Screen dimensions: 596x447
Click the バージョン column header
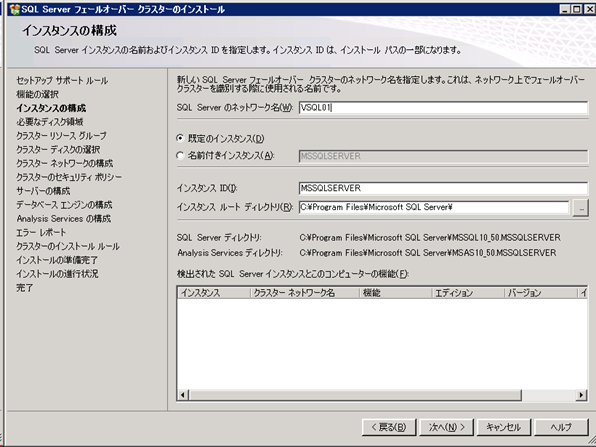(x=541, y=293)
